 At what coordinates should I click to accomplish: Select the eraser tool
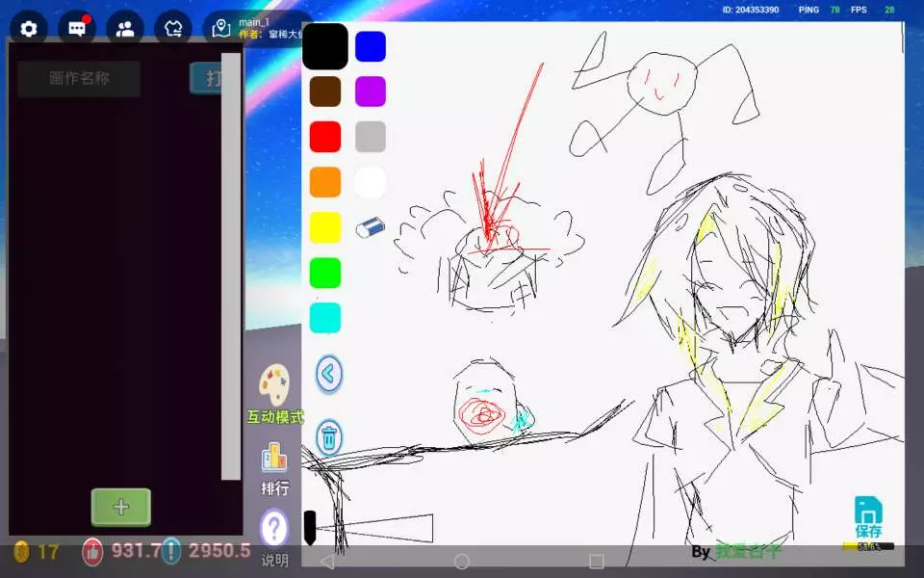[371, 227]
